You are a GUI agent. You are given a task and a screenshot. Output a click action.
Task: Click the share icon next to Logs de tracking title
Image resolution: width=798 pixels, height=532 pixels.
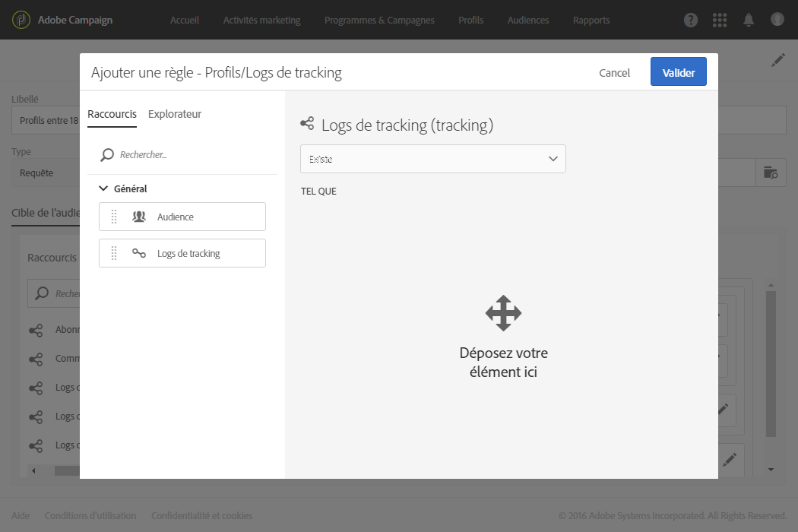307,124
